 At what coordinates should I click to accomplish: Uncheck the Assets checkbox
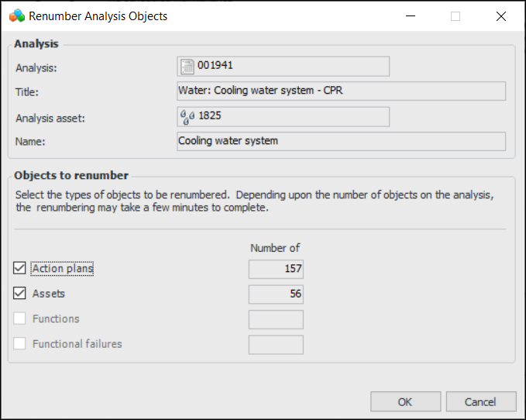[x=20, y=294]
